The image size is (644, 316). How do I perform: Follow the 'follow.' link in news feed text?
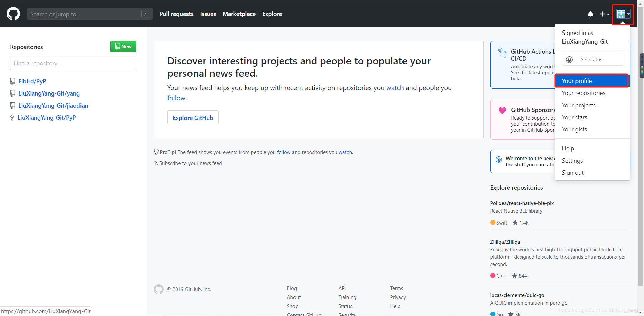click(x=177, y=98)
